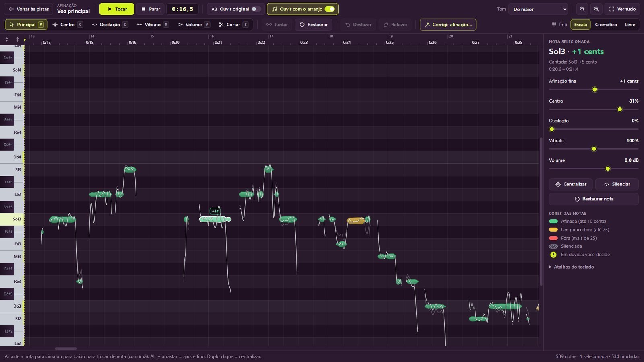Select the Oscilação tool
This screenshot has width=644, height=362.
109,25
